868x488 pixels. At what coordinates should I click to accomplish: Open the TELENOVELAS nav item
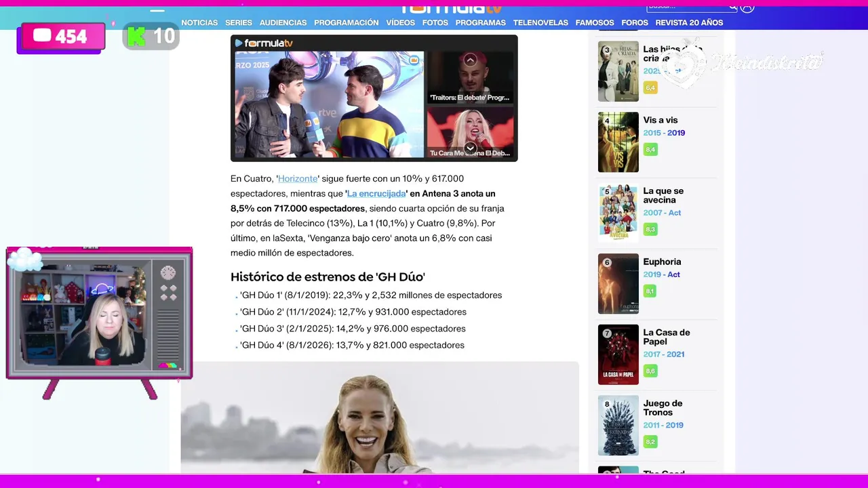tap(540, 22)
